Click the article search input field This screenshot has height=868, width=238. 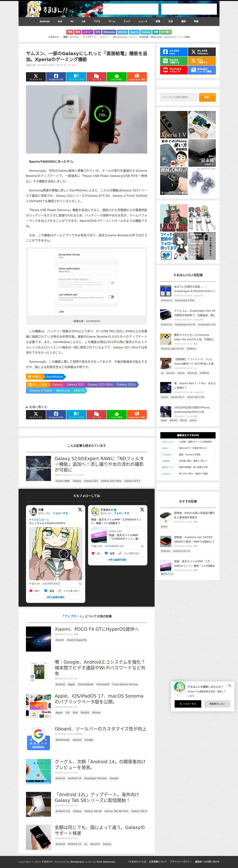click(x=178, y=97)
